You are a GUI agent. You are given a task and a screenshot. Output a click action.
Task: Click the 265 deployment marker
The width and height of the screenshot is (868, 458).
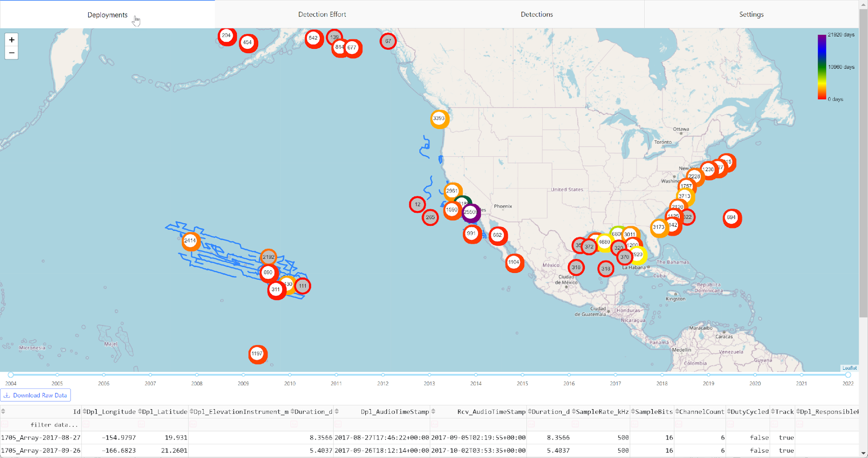click(430, 217)
